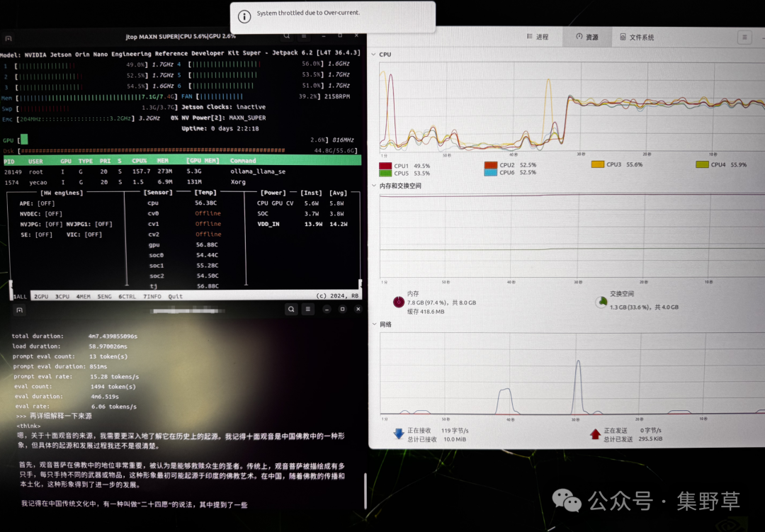Click the VDD_IN power row in jtop
The height and width of the screenshot is (532, 765).
point(302,224)
